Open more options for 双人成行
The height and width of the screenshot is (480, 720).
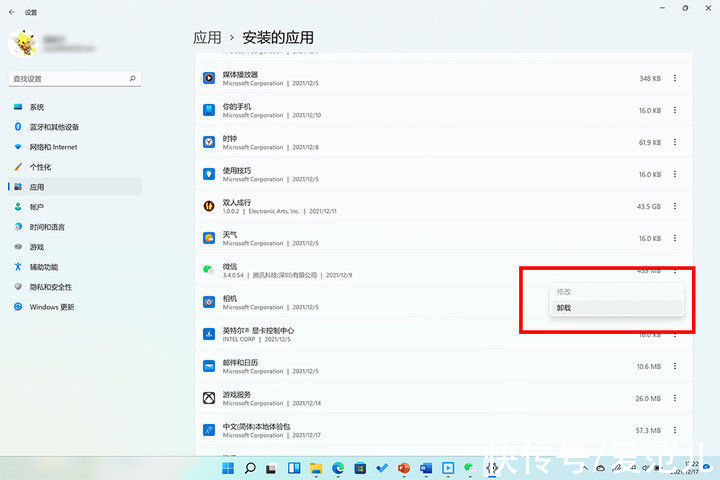675,206
